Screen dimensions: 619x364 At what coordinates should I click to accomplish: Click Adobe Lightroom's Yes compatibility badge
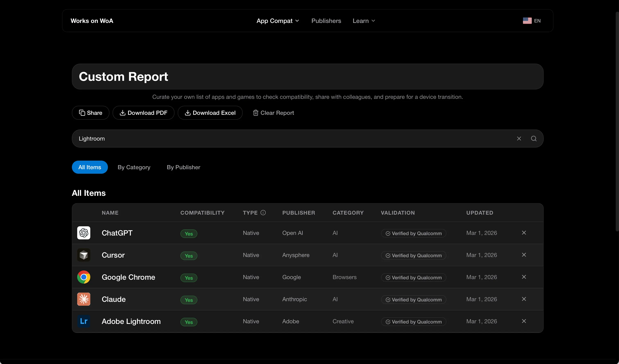(x=189, y=322)
